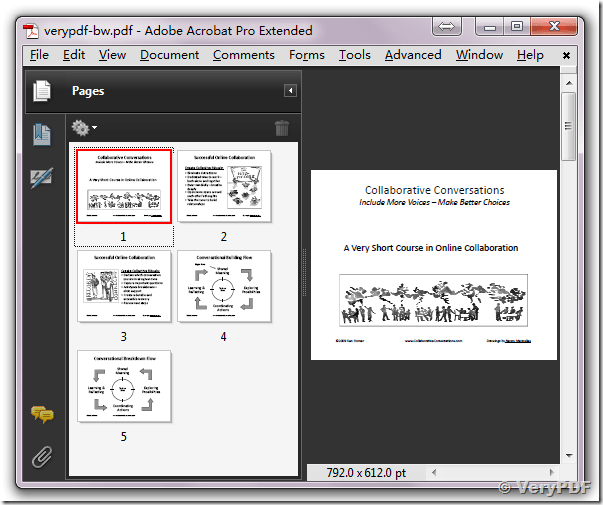
Task: Click the horizontal scrollbar left arrow
Action: coord(434,472)
